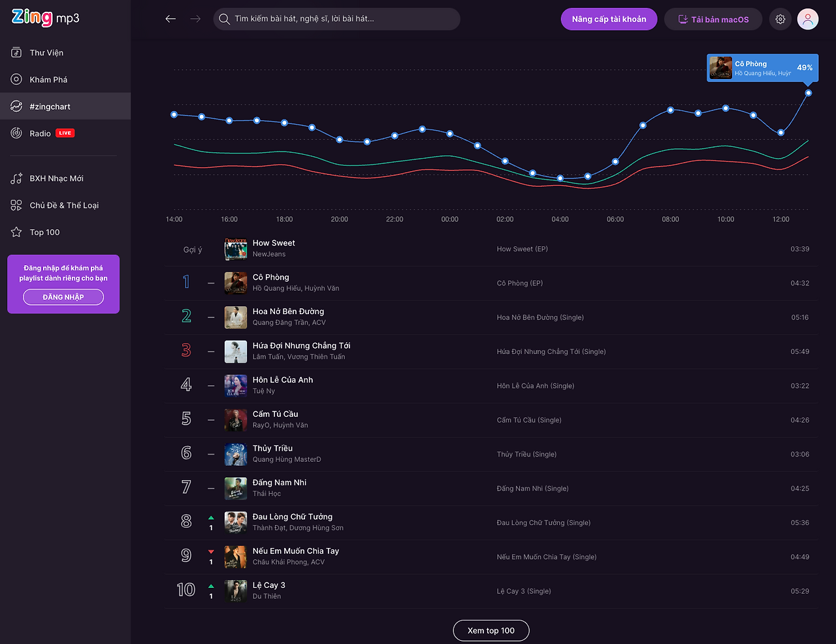Open Khám Phá discover icon in sidebar
Viewport: 836px width, 644px height.
16,80
